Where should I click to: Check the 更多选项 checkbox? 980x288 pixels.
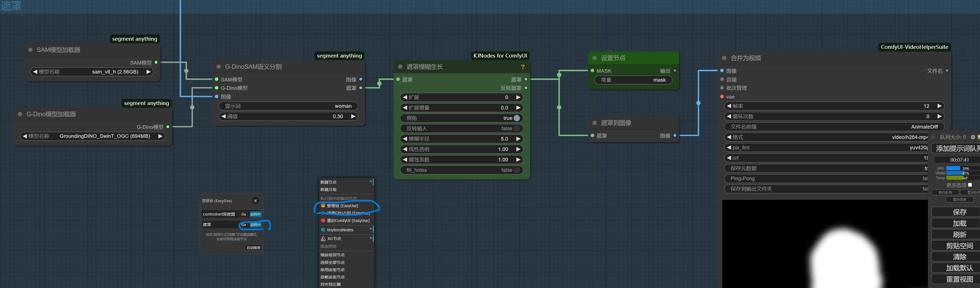[x=970, y=185]
